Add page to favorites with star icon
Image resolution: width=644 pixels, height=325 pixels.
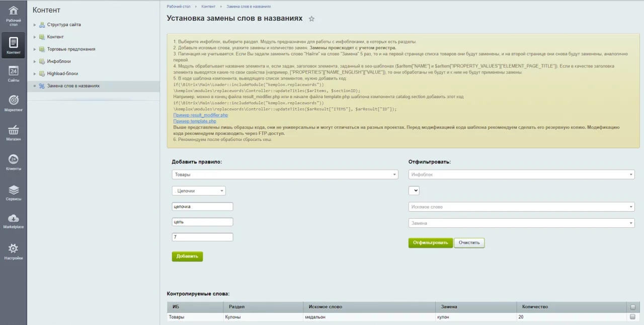pos(311,19)
